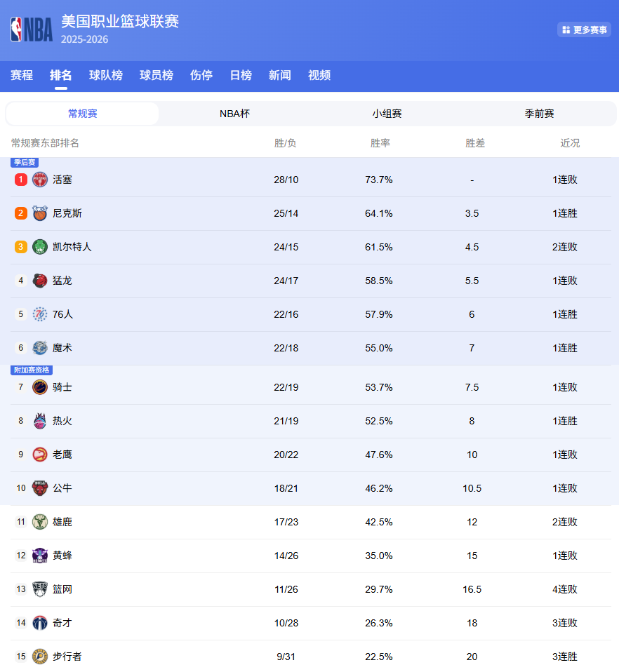This screenshot has width=619, height=672.
Task: Click the 76ers (76人) team logo
Action: pyautogui.click(x=40, y=314)
